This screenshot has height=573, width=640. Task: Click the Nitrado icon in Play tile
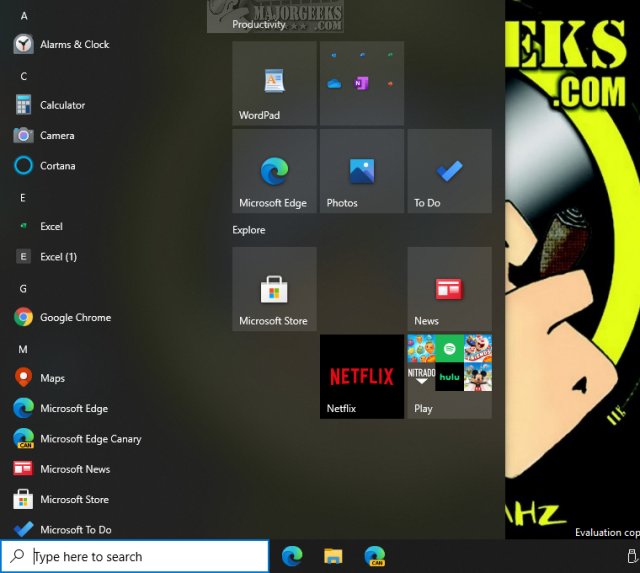click(x=421, y=377)
